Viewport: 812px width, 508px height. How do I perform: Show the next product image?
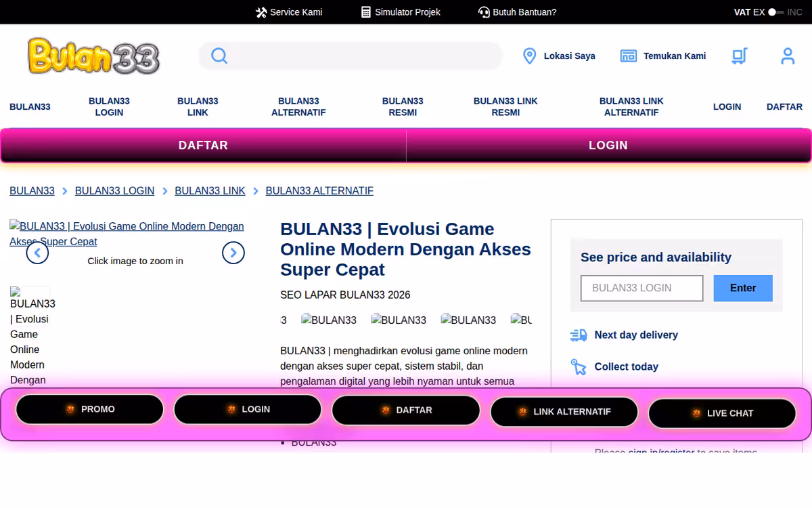tap(233, 253)
